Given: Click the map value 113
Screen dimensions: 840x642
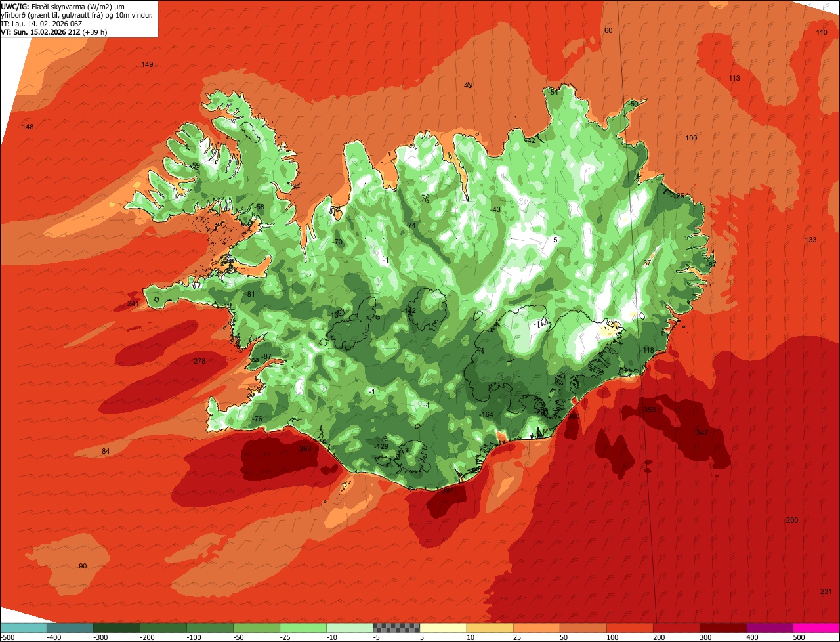Looking at the screenshot, I should [734, 79].
